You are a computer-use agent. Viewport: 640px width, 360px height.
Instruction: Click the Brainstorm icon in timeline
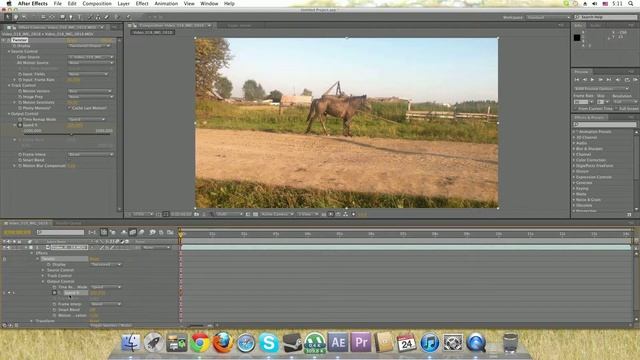point(152,232)
